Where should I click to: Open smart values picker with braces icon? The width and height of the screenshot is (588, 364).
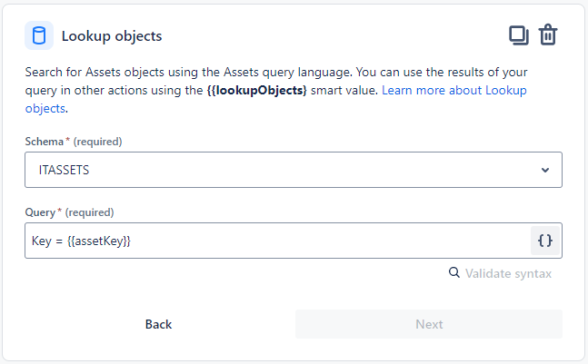click(545, 241)
